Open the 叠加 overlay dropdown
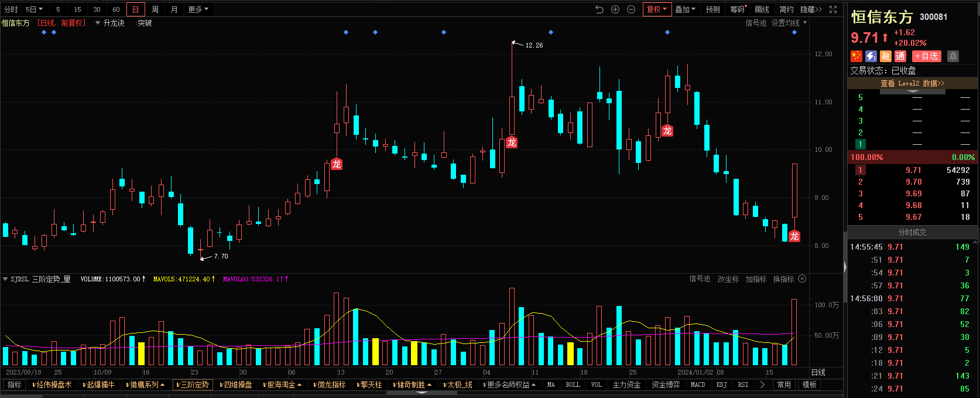 685,9
